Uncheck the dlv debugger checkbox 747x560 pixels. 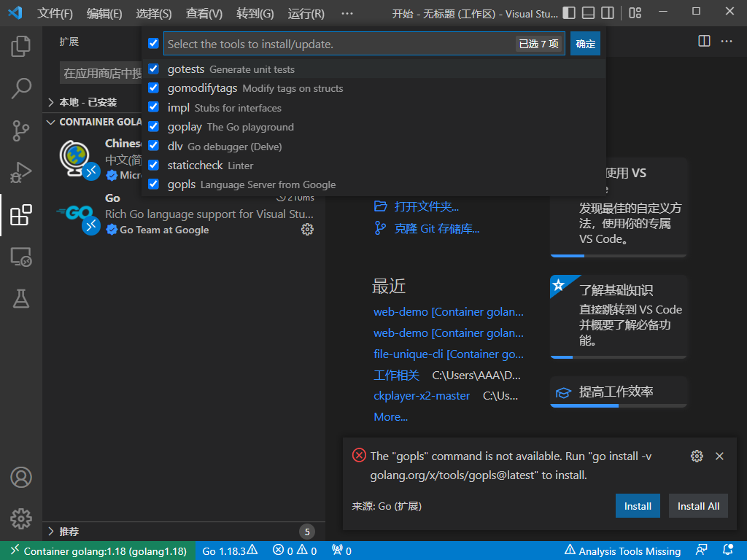coord(153,146)
